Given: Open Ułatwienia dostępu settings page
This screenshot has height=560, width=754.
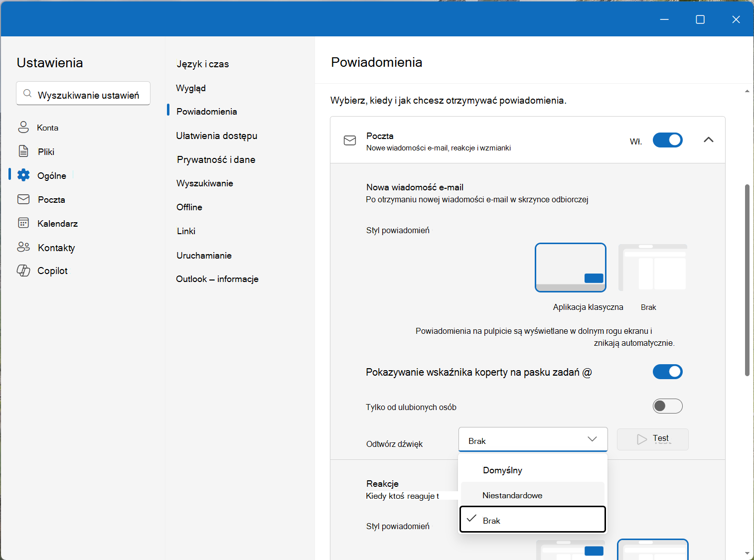Looking at the screenshot, I should pyautogui.click(x=217, y=136).
